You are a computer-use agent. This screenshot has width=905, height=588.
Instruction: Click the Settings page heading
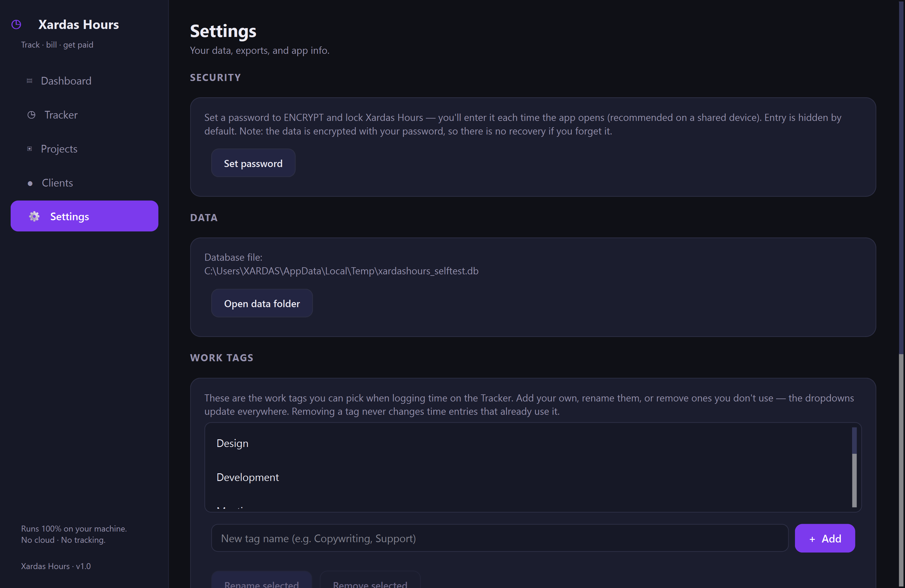223,31
